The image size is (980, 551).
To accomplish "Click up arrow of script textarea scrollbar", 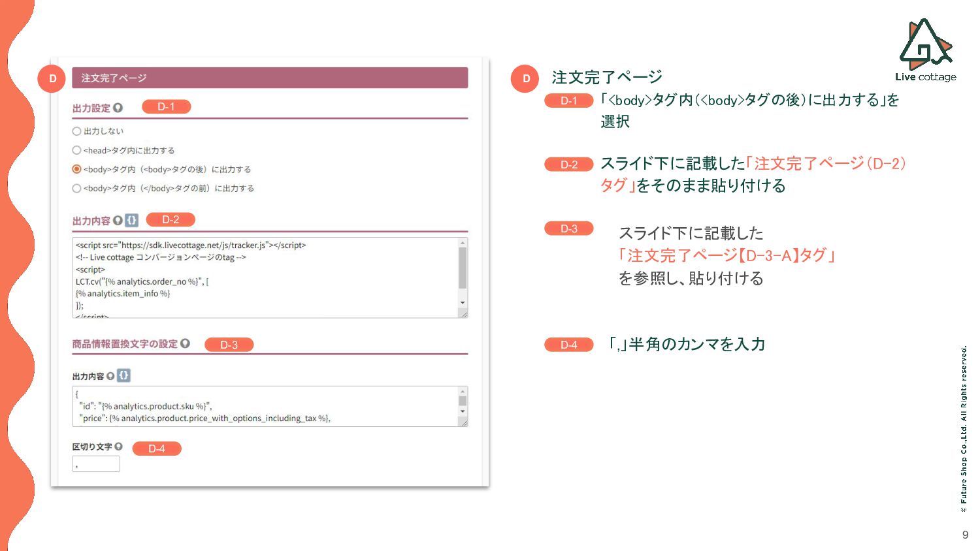I will [463, 243].
